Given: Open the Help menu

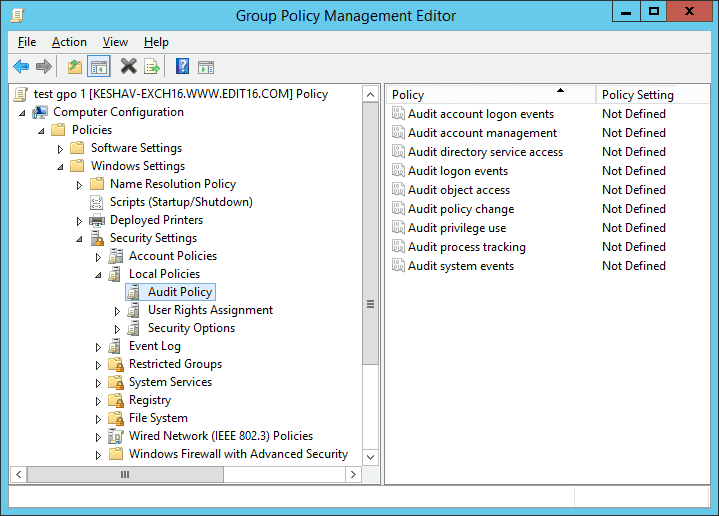Looking at the screenshot, I should pyautogui.click(x=156, y=42).
